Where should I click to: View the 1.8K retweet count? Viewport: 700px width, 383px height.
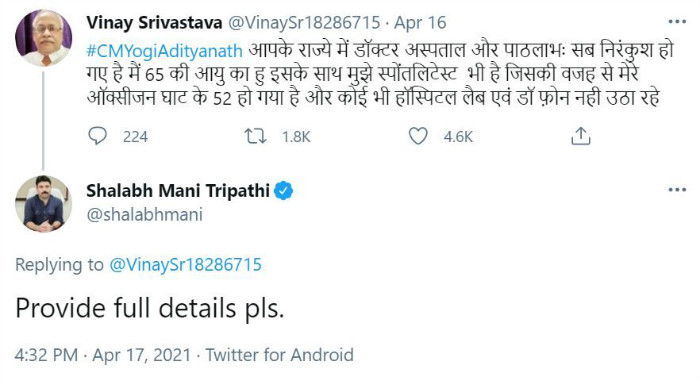point(296,137)
